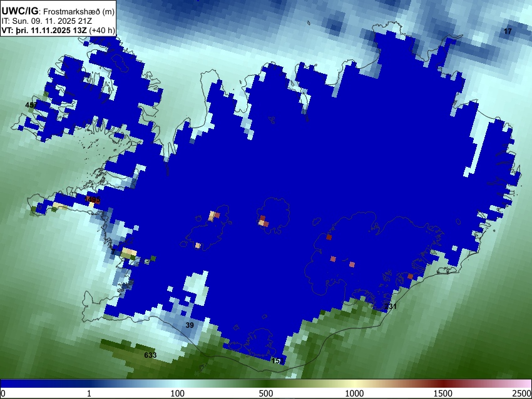
Task: Click the "1500" label on the color scale
Action: point(443,393)
